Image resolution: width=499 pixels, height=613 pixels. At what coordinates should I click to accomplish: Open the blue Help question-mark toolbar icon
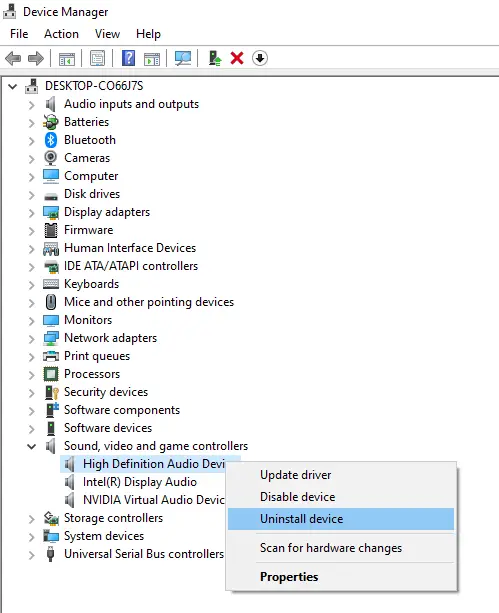(x=128, y=58)
